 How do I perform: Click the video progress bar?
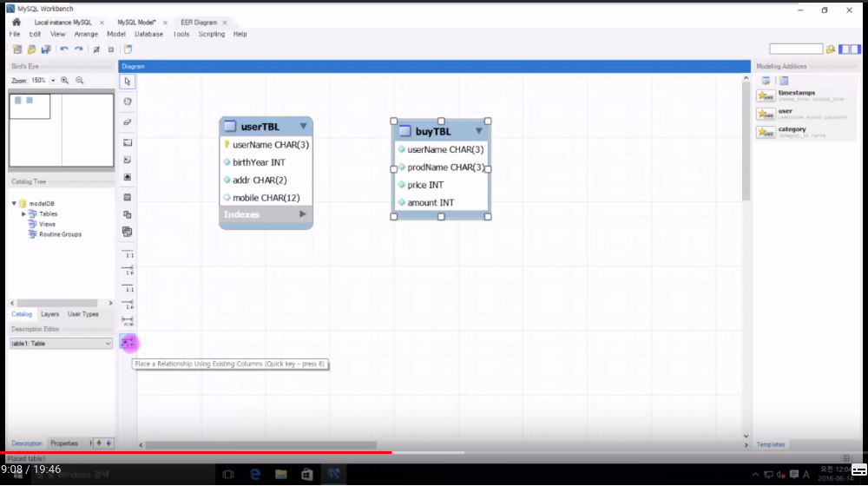click(x=434, y=452)
